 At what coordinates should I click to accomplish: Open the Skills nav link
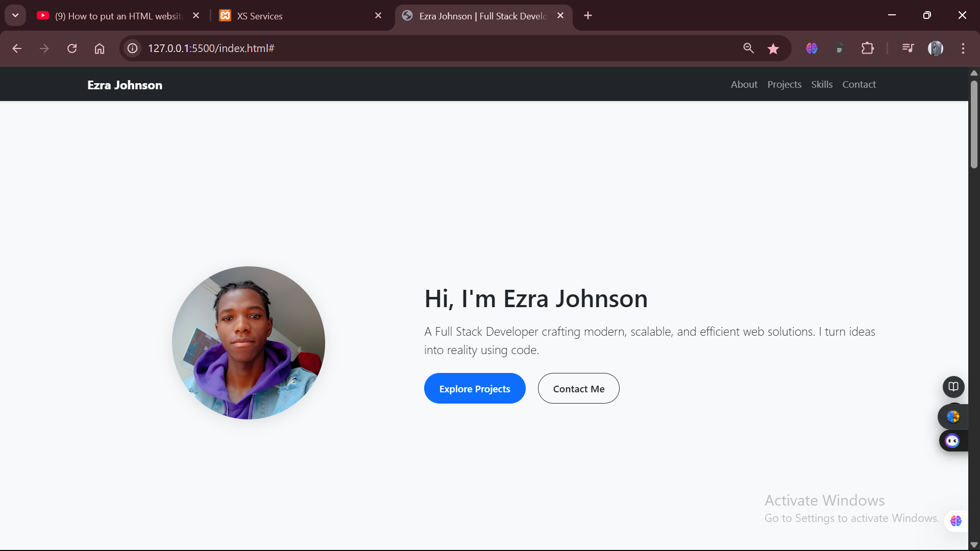tap(822, 84)
